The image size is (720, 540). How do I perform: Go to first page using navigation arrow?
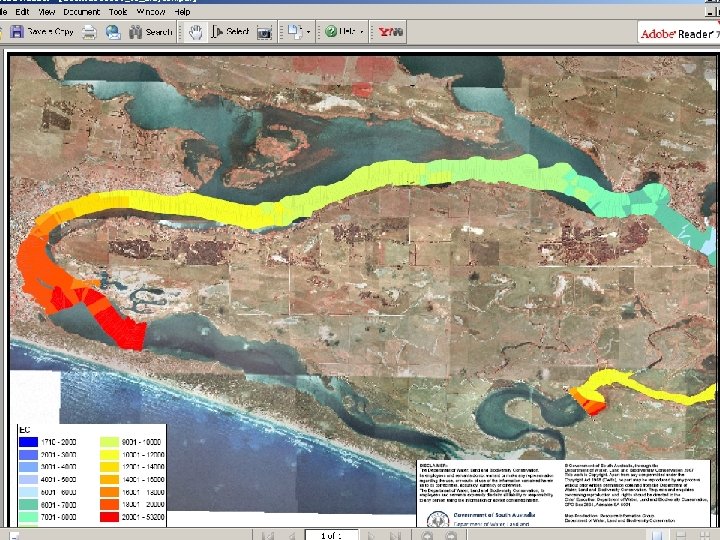click(x=268, y=535)
